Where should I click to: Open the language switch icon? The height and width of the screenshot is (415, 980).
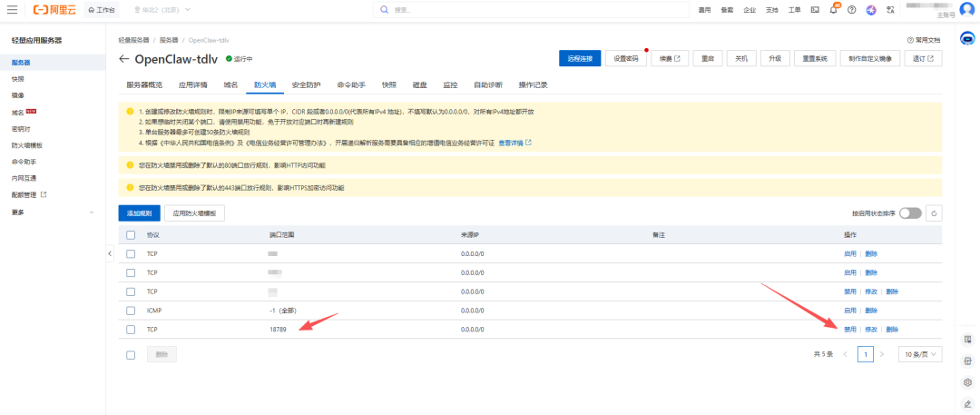tap(890, 9)
